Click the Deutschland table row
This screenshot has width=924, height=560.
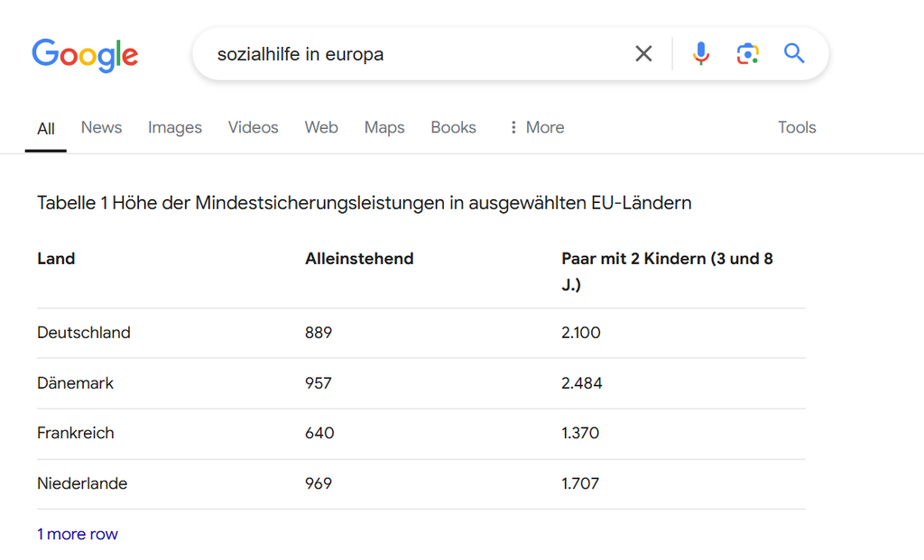pyautogui.click(x=420, y=333)
